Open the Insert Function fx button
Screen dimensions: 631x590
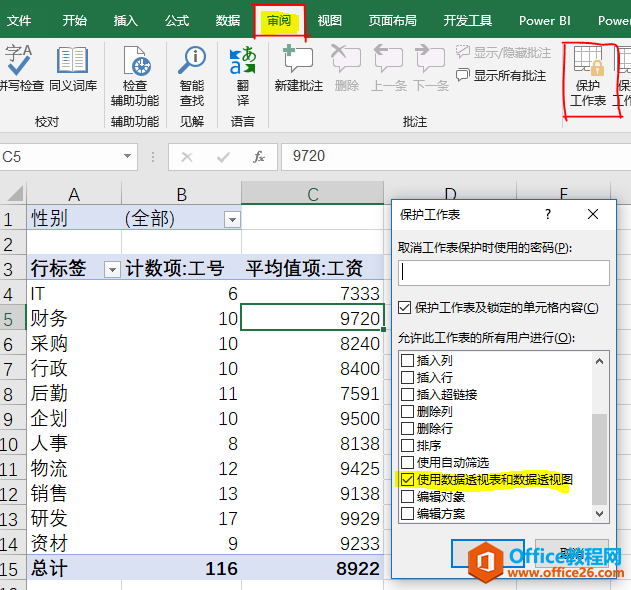coord(259,157)
